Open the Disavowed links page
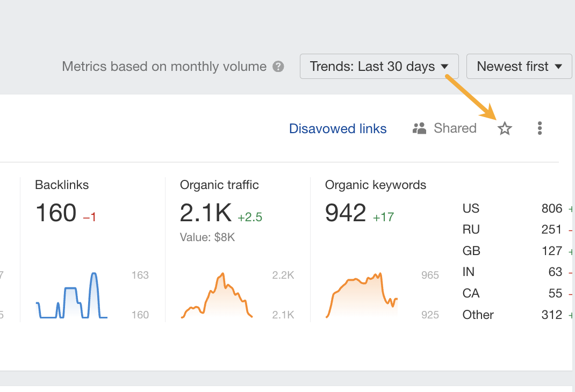The width and height of the screenshot is (575, 392). click(337, 128)
